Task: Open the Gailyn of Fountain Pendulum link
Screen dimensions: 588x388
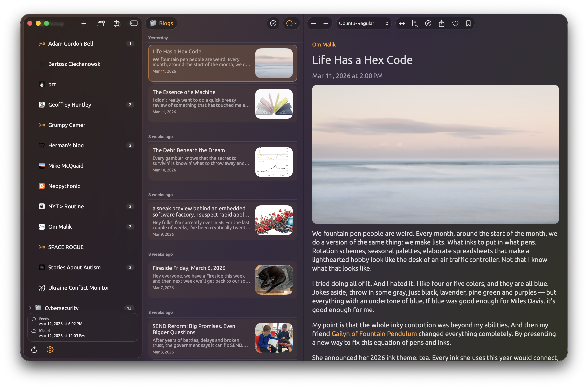Action: [374, 334]
